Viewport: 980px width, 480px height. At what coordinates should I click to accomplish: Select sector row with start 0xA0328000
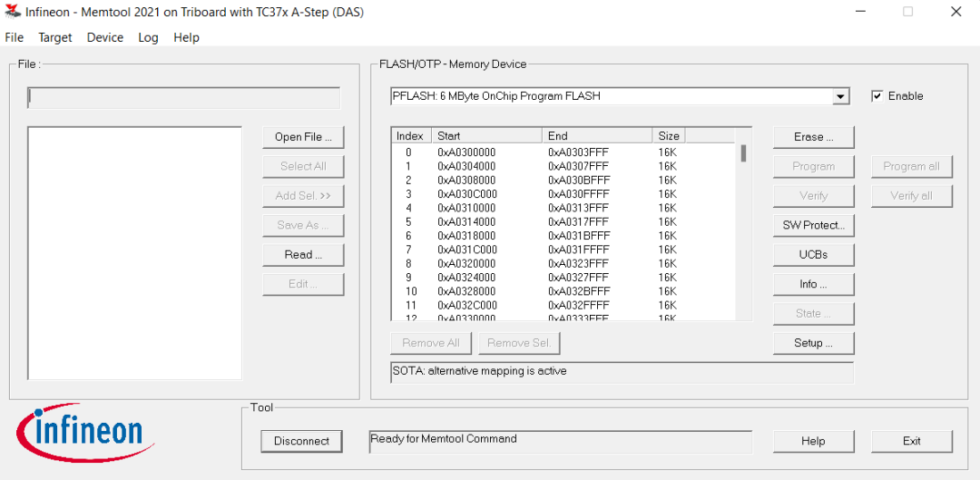click(563, 291)
